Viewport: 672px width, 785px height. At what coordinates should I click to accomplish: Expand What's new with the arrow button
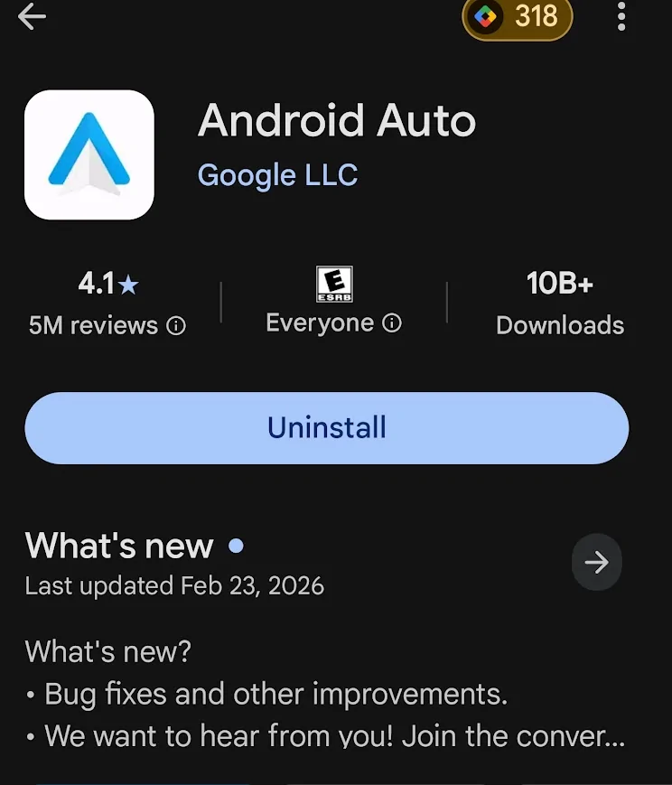tap(597, 563)
